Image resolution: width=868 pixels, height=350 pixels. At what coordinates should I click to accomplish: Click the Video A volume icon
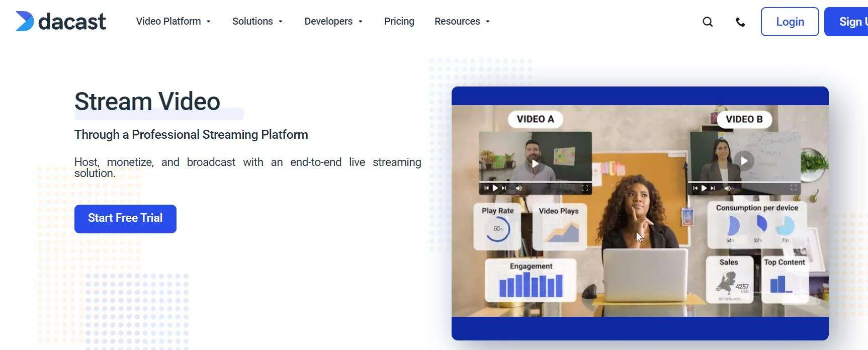pyautogui.click(x=519, y=188)
